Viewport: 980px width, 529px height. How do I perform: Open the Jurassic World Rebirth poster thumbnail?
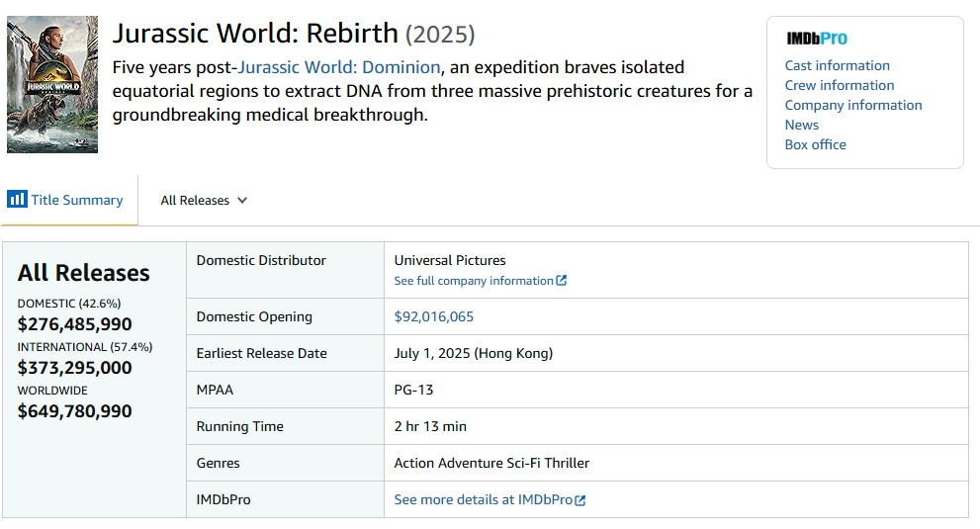click(x=52, y=84)
